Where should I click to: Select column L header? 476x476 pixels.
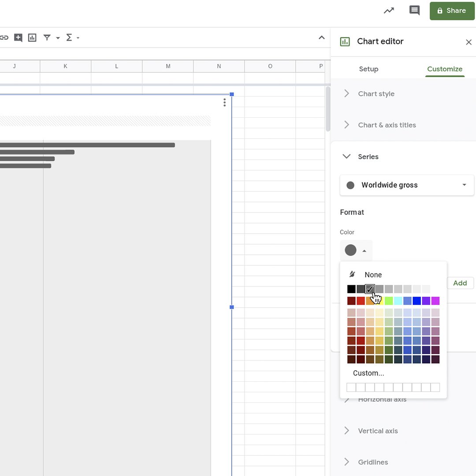[x=116, y=66]
